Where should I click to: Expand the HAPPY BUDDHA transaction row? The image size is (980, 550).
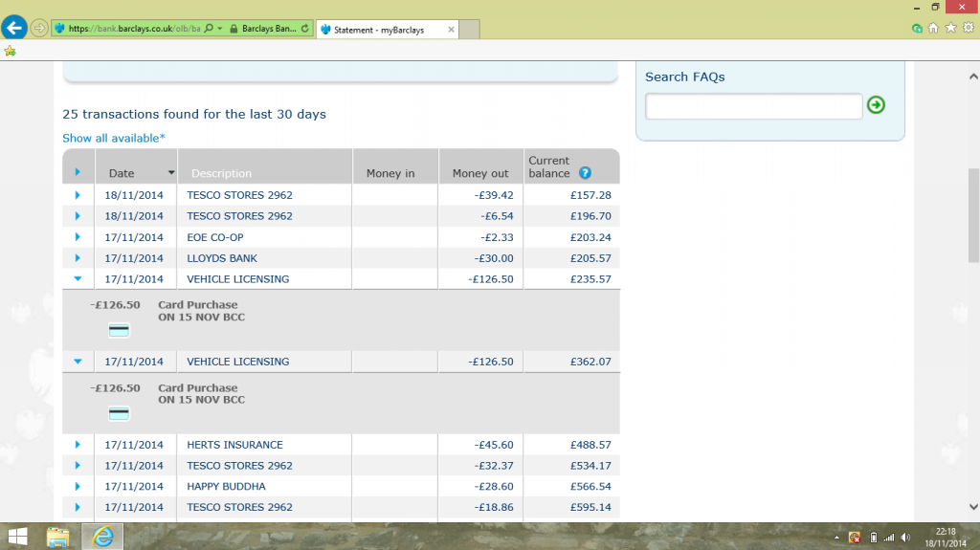point(78,486)
